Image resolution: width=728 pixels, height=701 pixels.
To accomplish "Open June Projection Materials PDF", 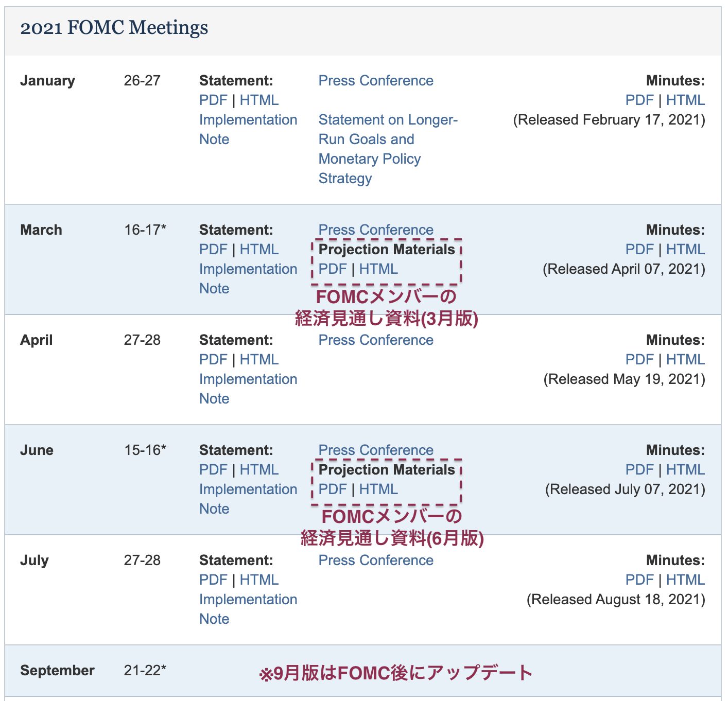I will [333, 489].
